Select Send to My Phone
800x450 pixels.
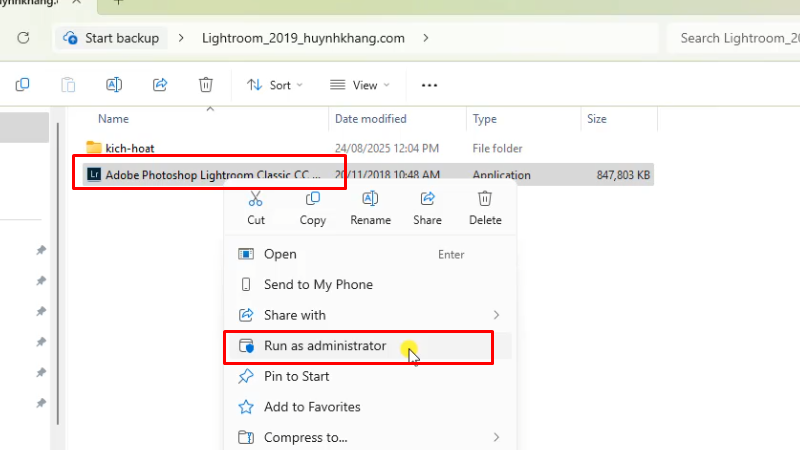click(370, 285)
